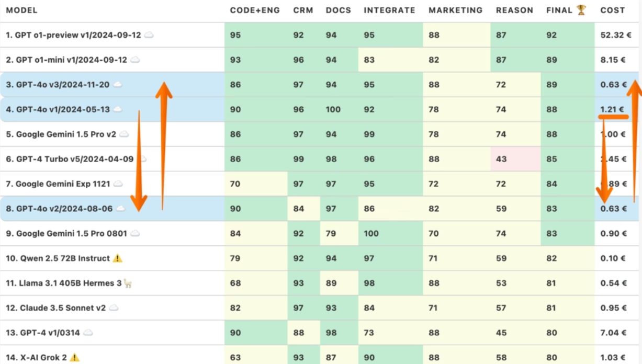The height and width of the screenshot is (364, 642).
Task: Click the INTEGRATE column header
Action: pos(389,10)
